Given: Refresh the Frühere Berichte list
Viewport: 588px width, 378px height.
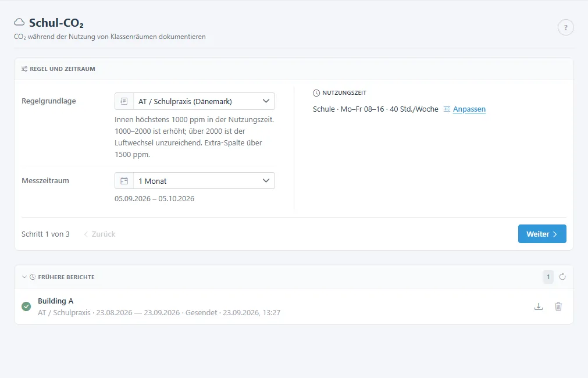Looking at the screenshot, I should coord(562,277).
